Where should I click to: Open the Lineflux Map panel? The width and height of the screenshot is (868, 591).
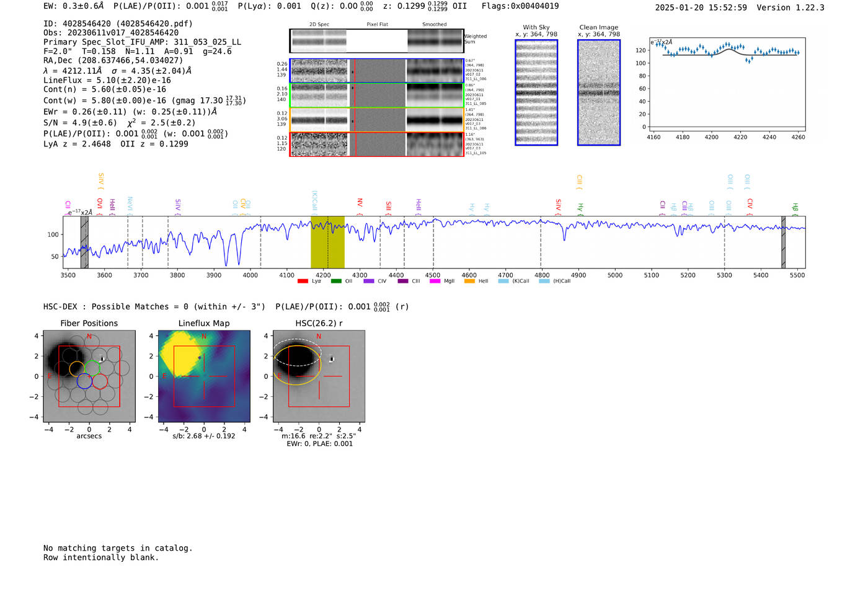(204, 376)
